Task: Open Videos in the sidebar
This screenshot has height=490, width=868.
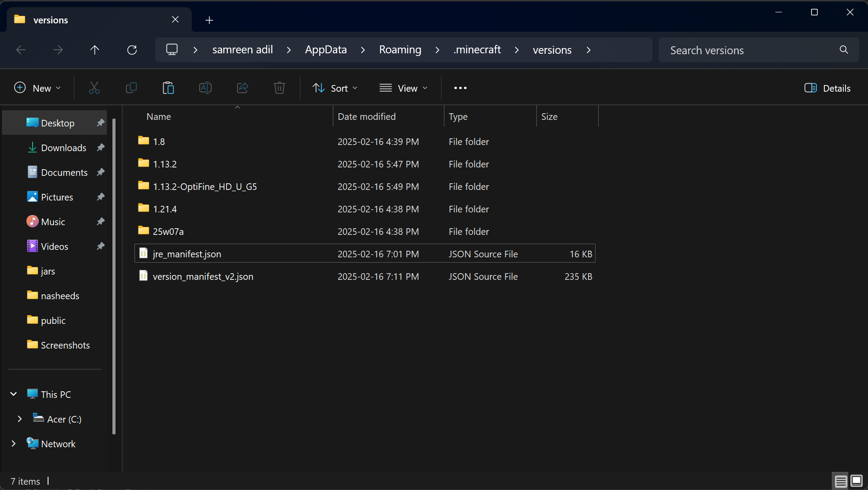Action: tap(55, 246)
